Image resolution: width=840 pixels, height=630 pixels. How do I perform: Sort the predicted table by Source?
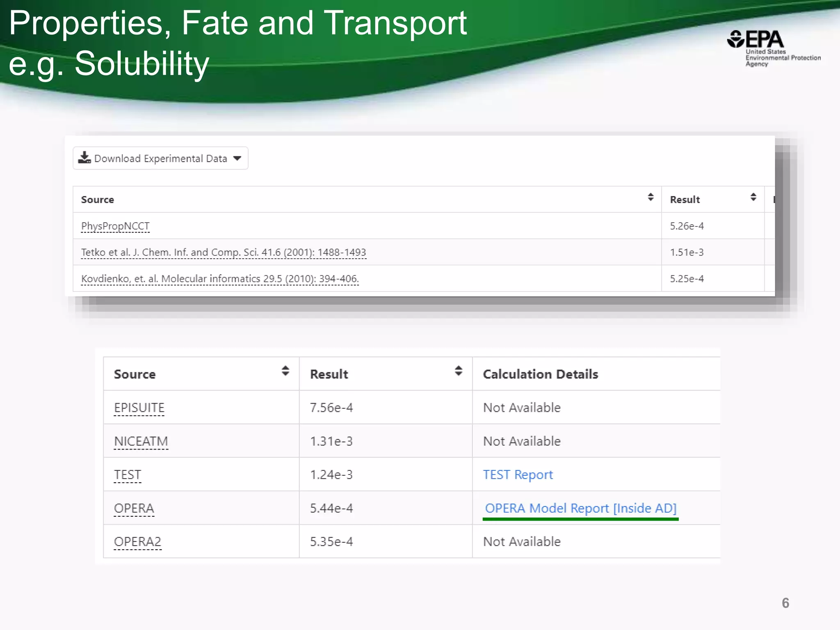(x=285, y=371)
